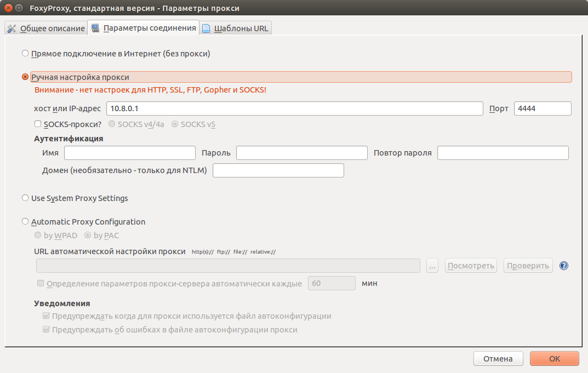Screen dimensions: 588x373
Task: Confirm proxy settings with OK
Action: (x=554, y=358)
